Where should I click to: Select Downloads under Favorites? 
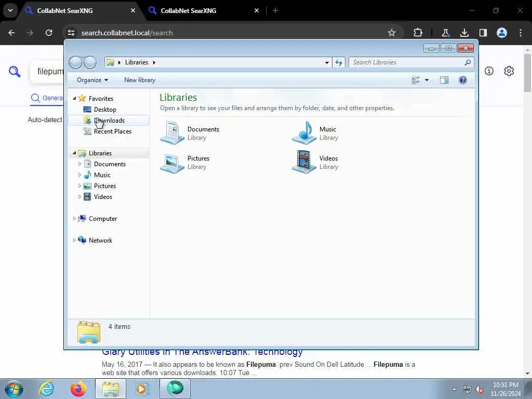(109, 121)
